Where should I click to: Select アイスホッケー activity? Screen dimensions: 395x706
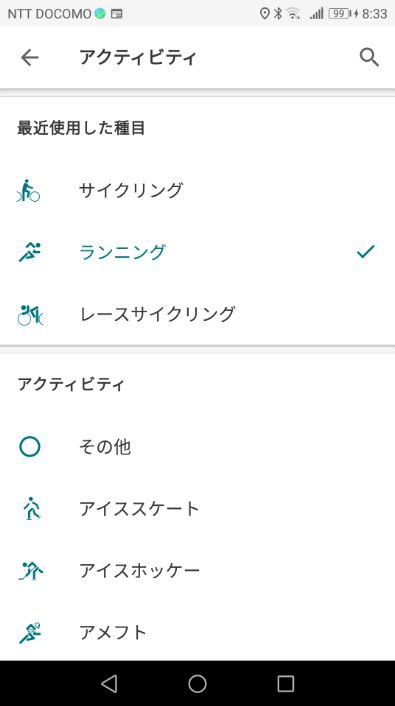click(x=139, y=570)
